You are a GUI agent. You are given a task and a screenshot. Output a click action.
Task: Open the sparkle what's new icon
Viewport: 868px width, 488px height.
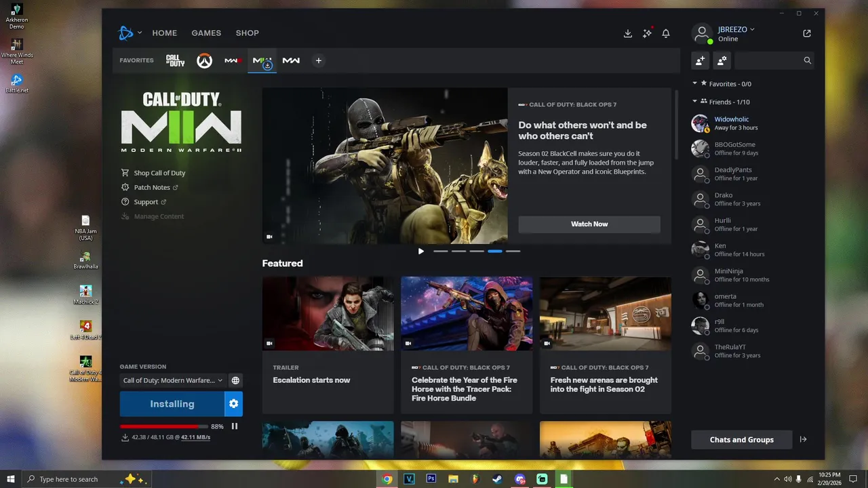click(647, 33)
